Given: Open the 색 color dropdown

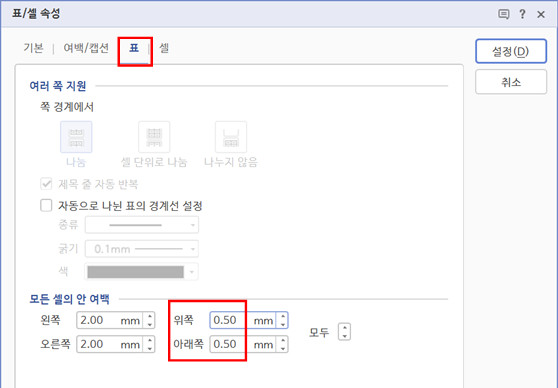Looking at the screenshot, I should click(142, 272).
